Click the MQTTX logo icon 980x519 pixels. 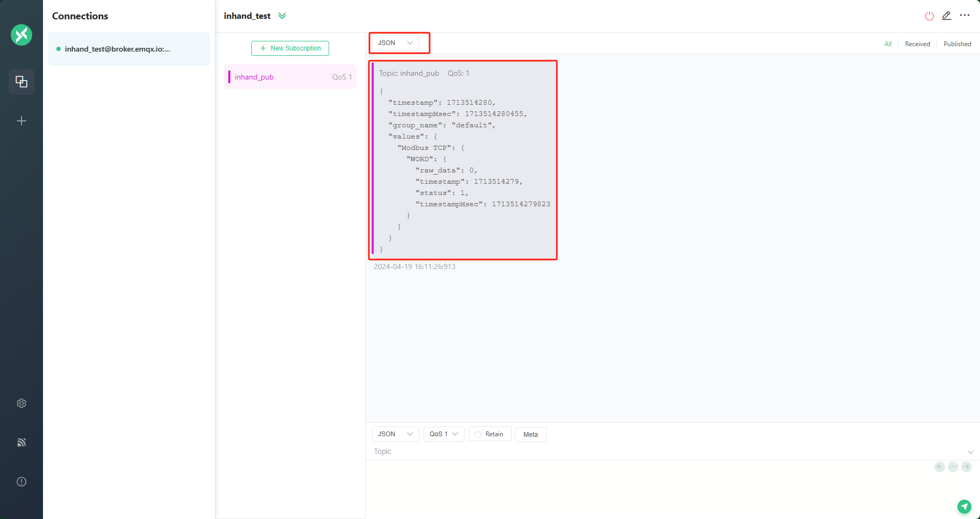click(21, 35)
